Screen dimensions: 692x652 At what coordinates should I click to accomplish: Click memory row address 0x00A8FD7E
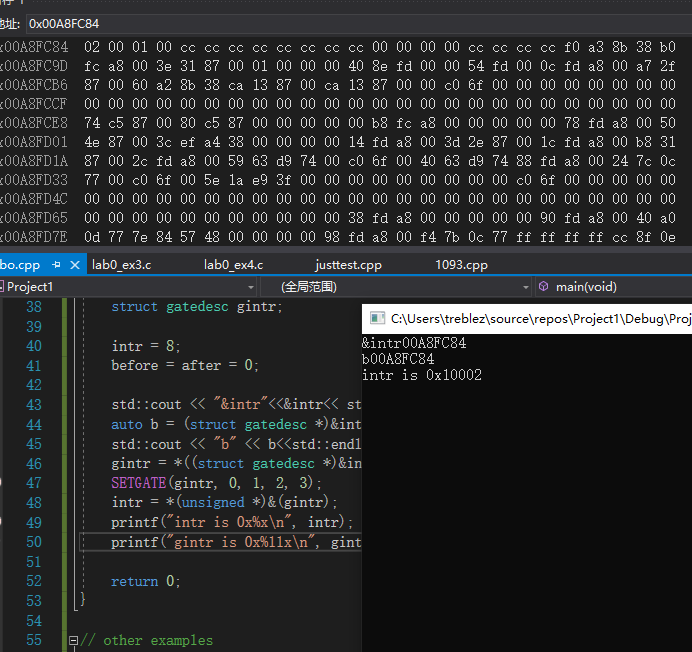pyautogui.click(x=34, y=237)
